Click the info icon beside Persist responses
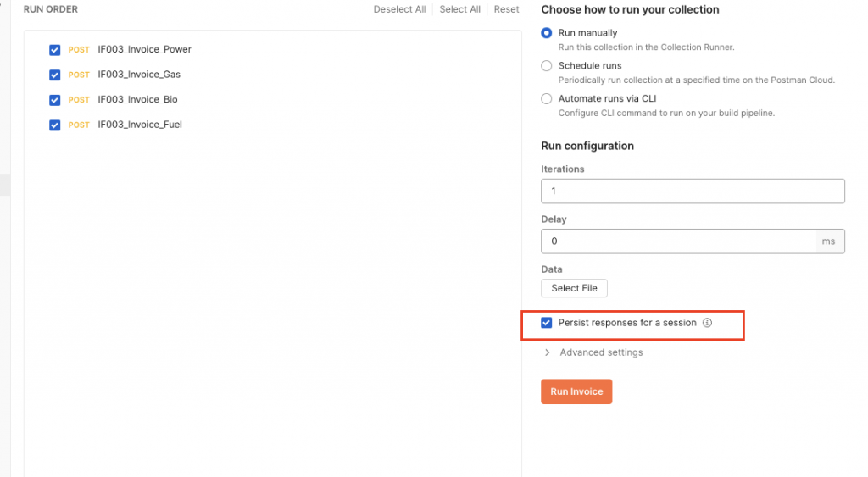 [707, 323]
